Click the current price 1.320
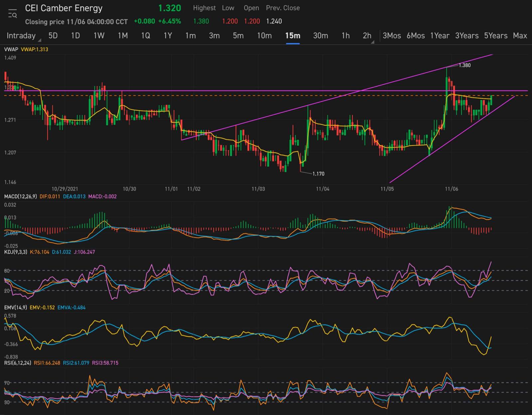532x415 pixels. click(x=170, y=8)
